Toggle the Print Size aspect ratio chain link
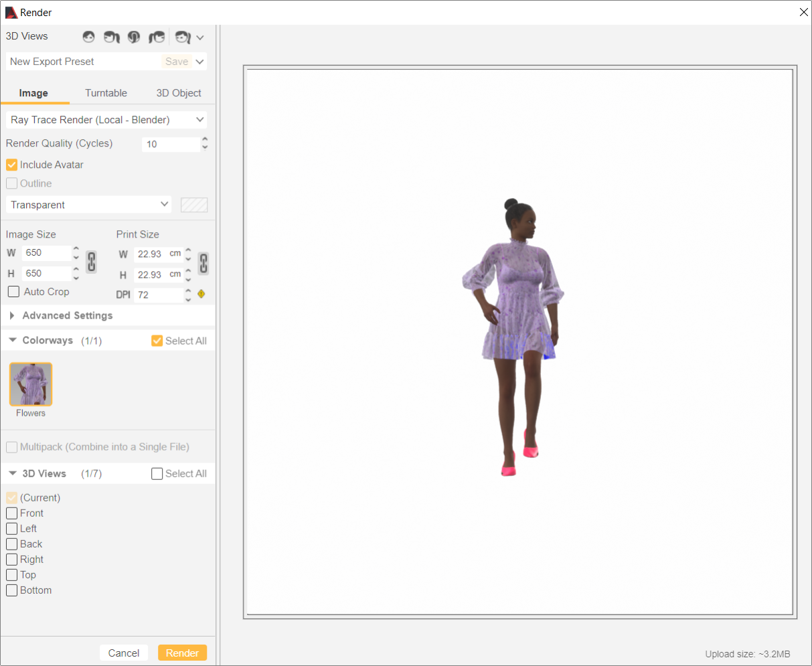Viewport: 812px width, 666px height. (x=204, y=264)
